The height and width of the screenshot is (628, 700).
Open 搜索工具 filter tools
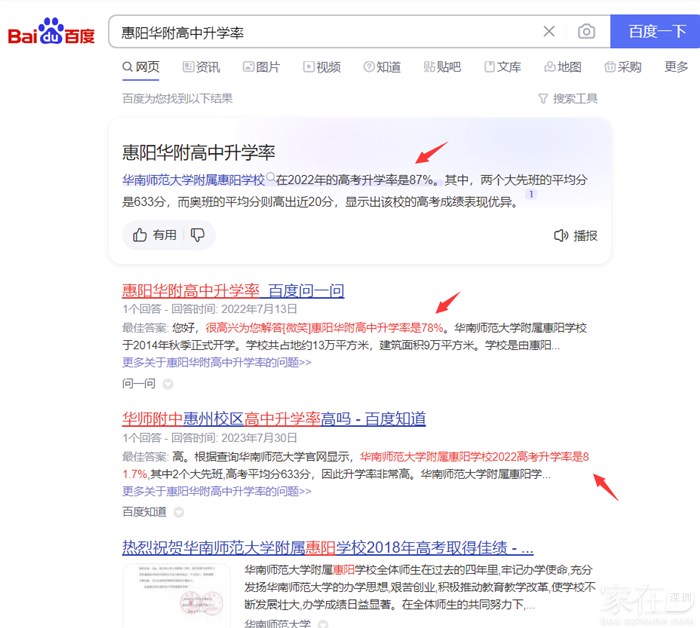tap(567, 98)
